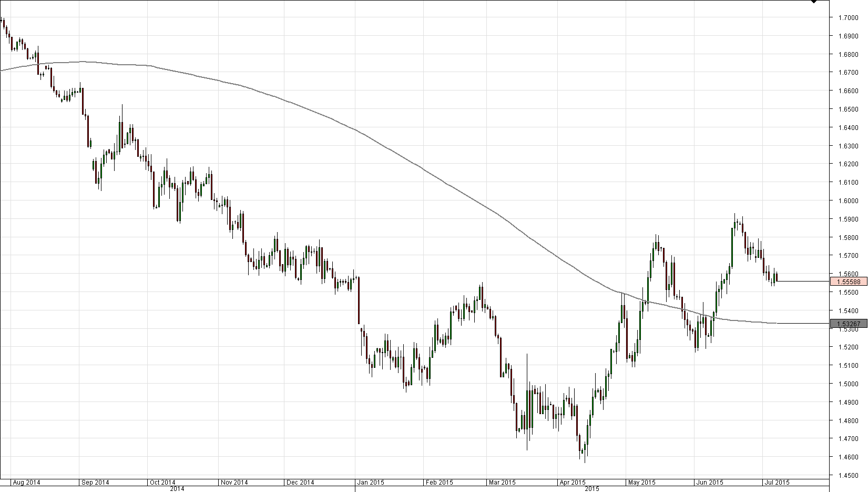Viewport: 868px width, 492px height.
Task: Click the Jun 2015 date label
Action: point(709,482)
